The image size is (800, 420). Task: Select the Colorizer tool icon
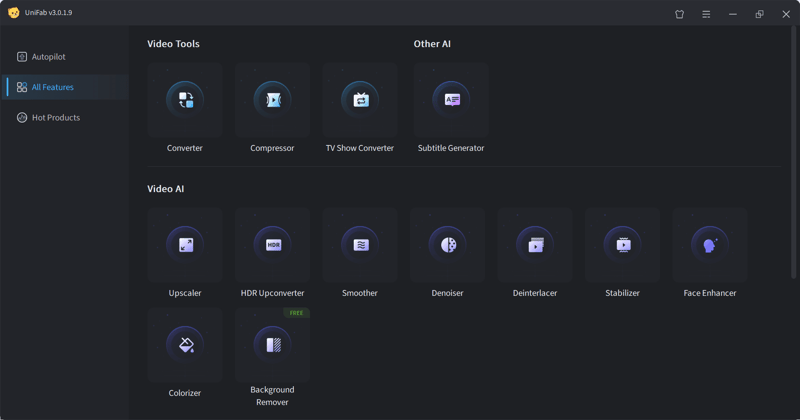click(x=185, y=345)
